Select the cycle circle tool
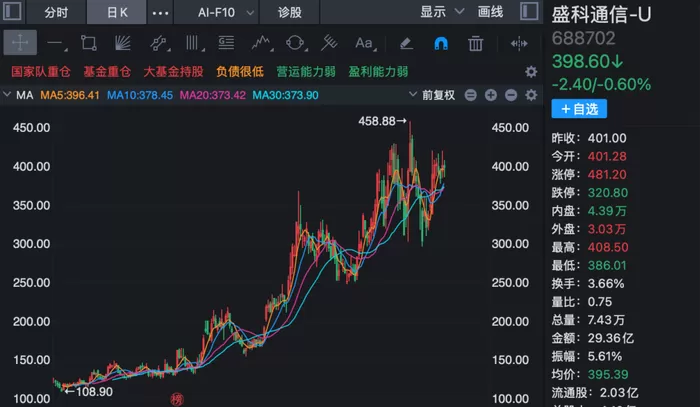Viewport: 700px width, 407px height. coord(296,43)
